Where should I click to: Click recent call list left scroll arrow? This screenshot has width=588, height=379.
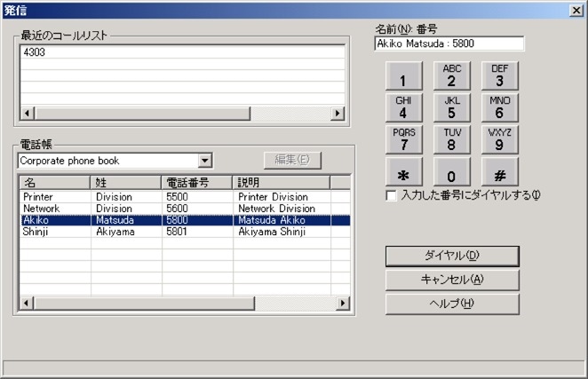click(x=27, y=113)
